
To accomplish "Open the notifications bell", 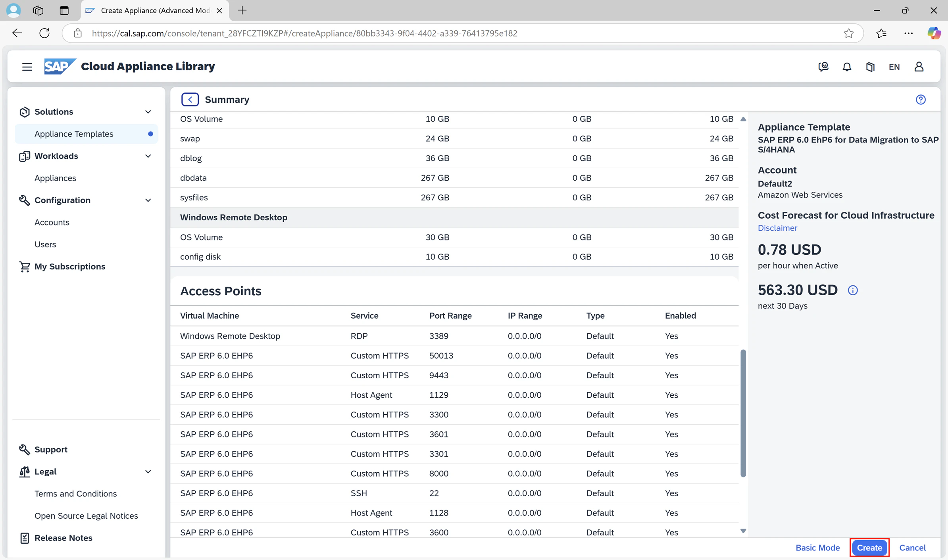I will click(847, 67).
